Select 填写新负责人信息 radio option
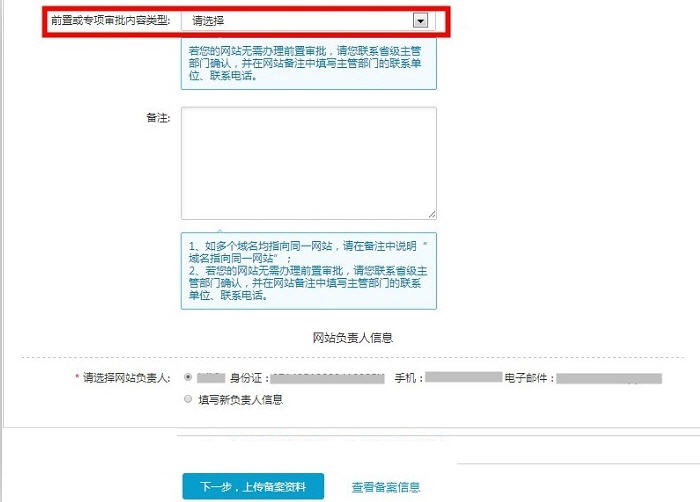This screenshot has width=700, height=502. (188, 399)
